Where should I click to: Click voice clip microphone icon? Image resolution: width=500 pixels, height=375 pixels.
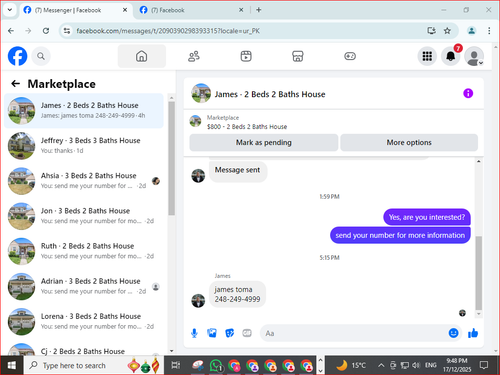(194, 333)
